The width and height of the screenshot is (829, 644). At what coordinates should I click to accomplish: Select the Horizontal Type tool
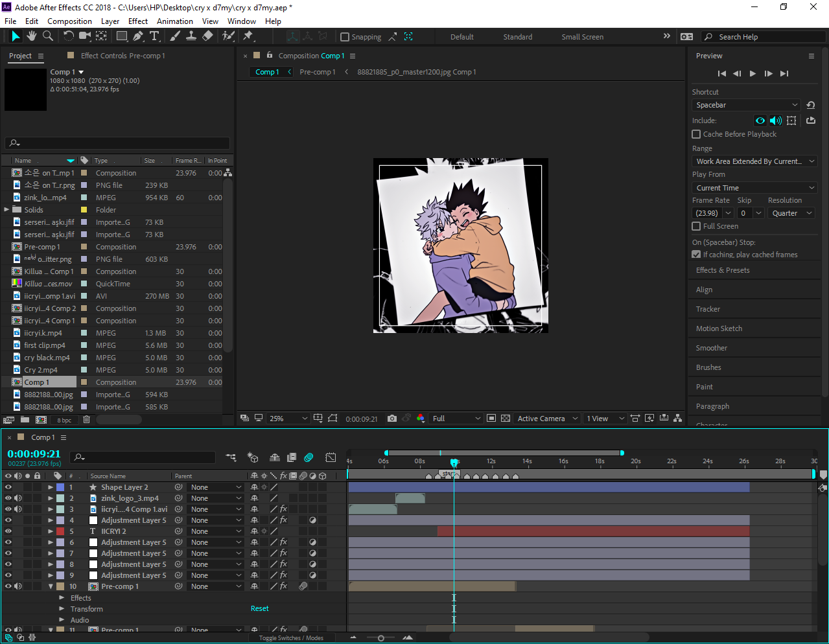(154, 36)
